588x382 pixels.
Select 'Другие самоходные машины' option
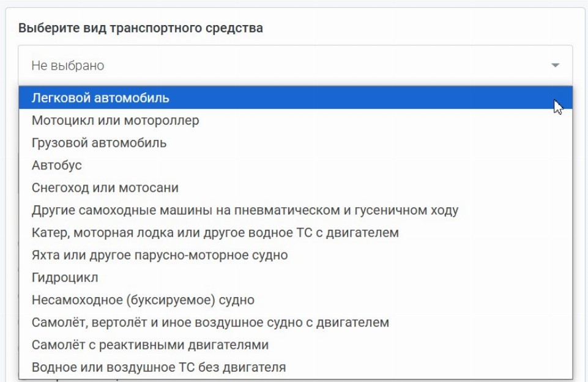pos(245,210)
